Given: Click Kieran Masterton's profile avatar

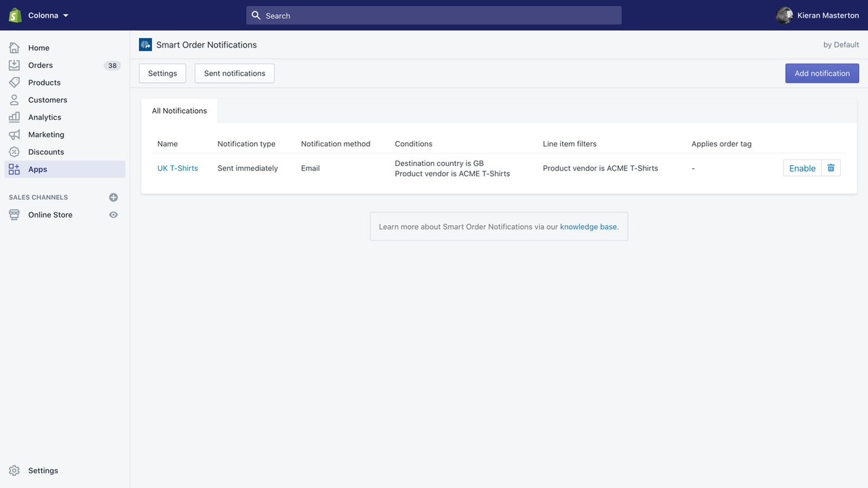Looking at the screenshot, I should 785,15.
